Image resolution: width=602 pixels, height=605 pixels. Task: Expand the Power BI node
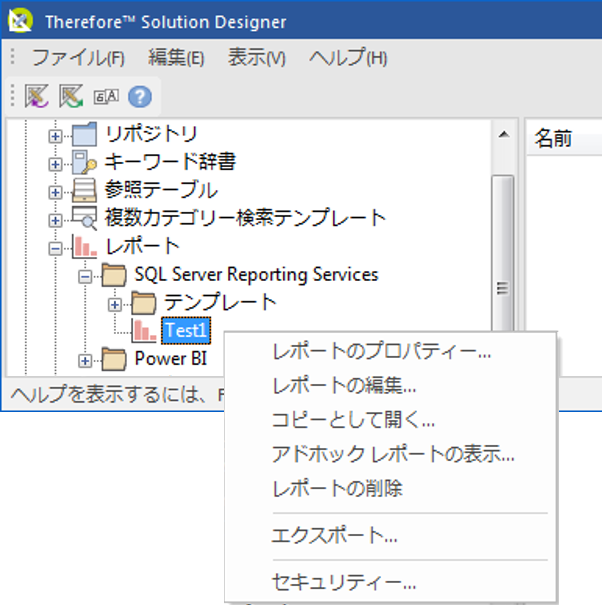point(85,361)
